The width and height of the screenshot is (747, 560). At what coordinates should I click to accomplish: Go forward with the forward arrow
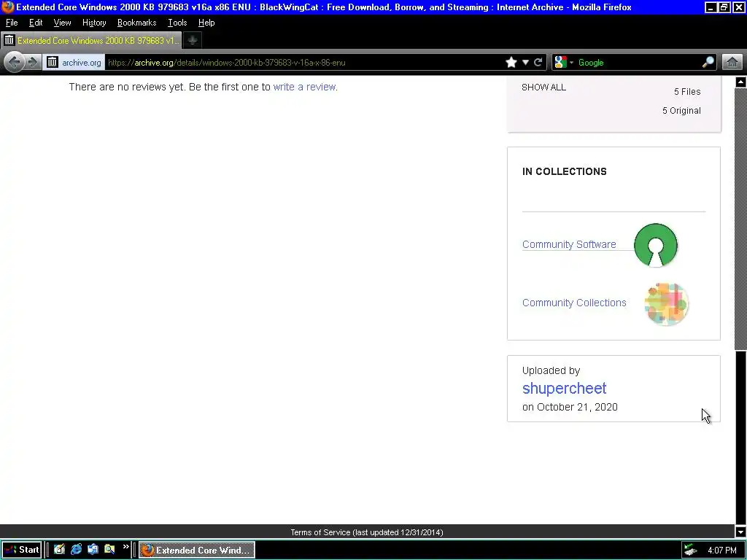[32, 63]
